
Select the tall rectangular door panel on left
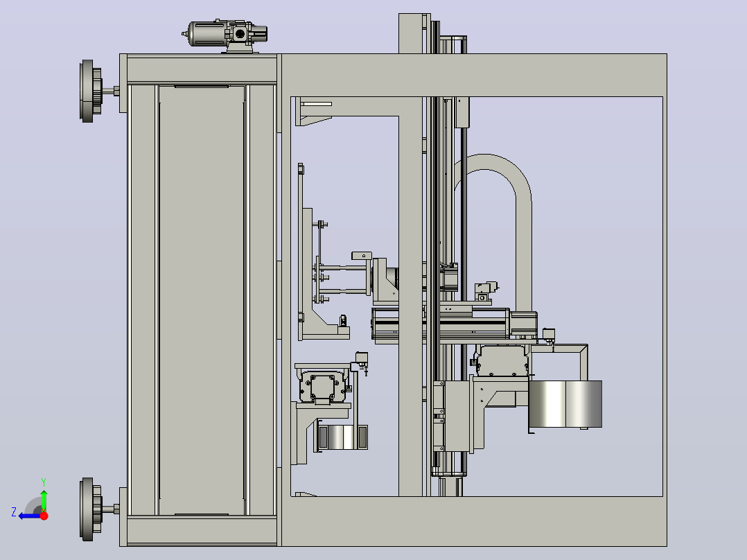[x=202, y=300]
